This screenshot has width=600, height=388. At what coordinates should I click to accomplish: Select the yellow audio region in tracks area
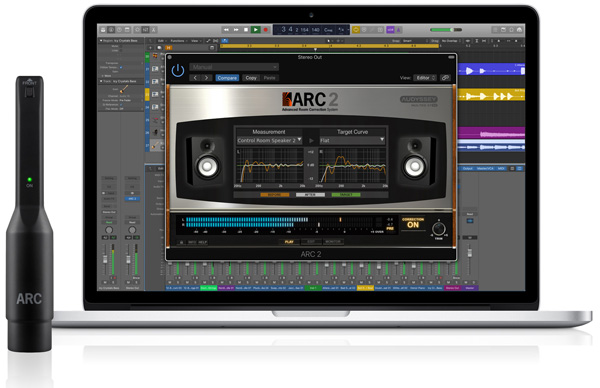tap(491, 95)
